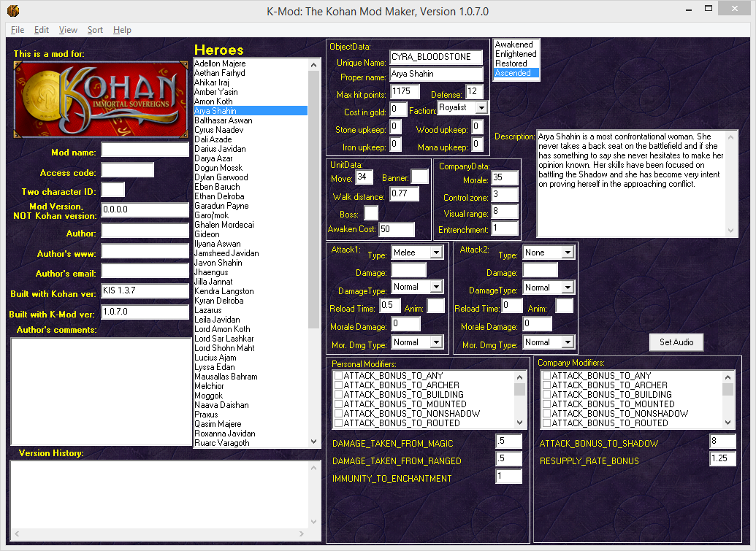
Task: Click the K-Mod app icon in title bar
Action: coord(13,10)
